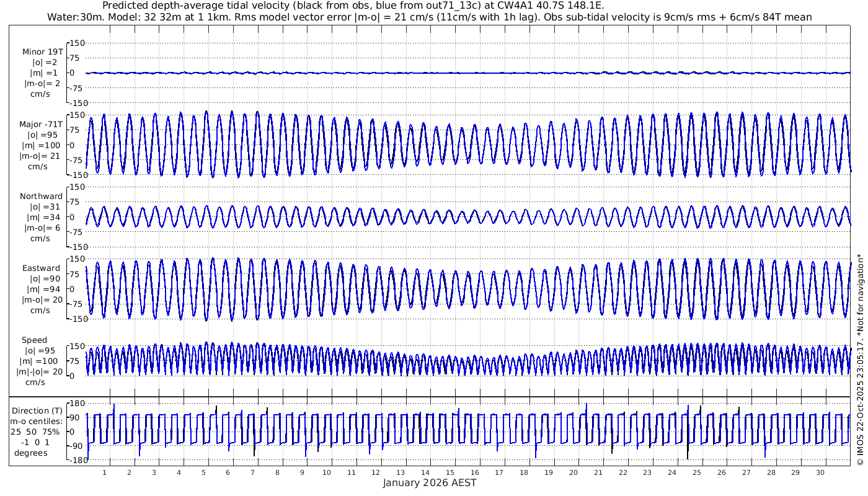Click the '-180' tick on Direction axis

76,460
